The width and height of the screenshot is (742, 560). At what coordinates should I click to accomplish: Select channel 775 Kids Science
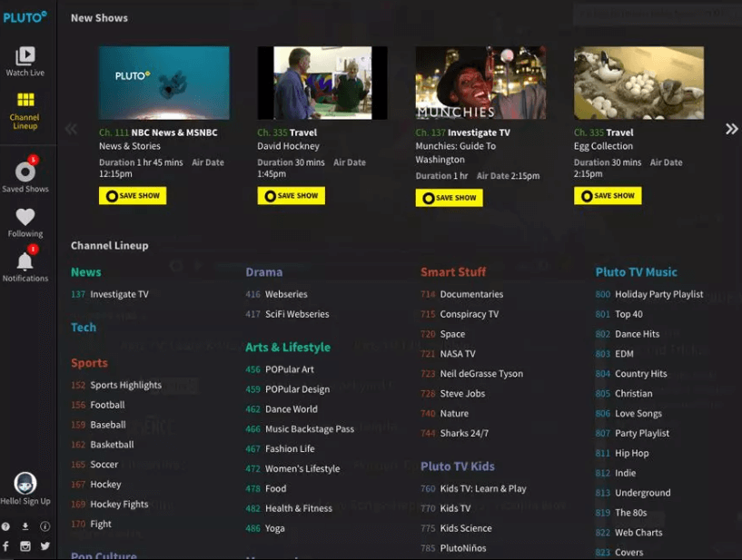coord(456,528)
